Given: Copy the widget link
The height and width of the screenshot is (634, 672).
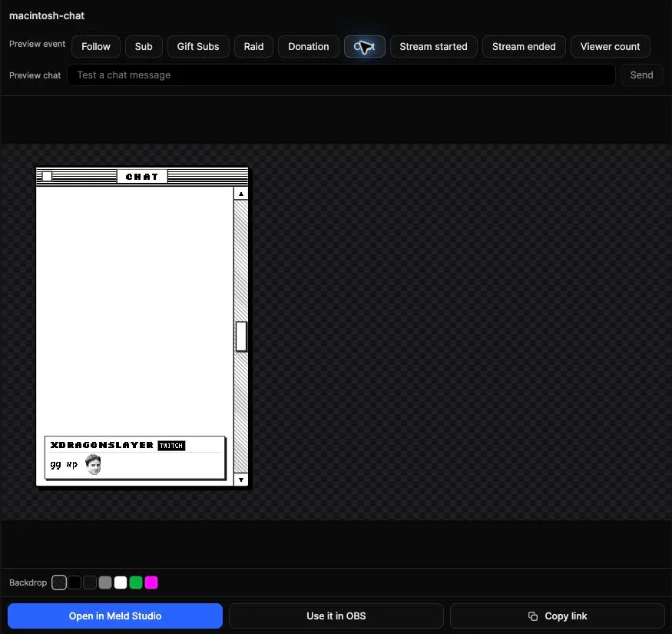Looking at the screenshot, I should 557,616.
